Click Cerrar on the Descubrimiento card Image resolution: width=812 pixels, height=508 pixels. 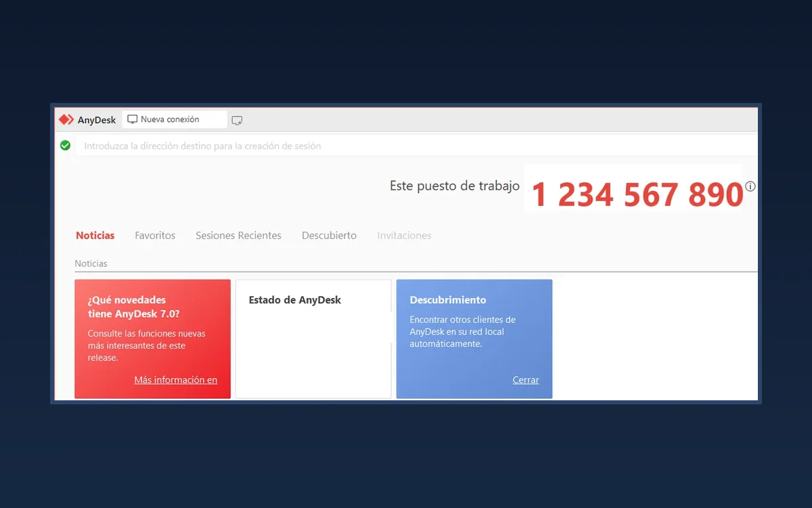pyautogui.click(x=526, y=380)
